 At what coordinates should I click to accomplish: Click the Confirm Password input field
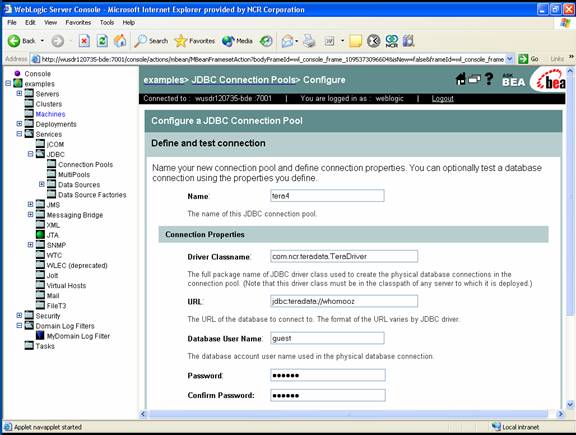[x=328, y=395]
